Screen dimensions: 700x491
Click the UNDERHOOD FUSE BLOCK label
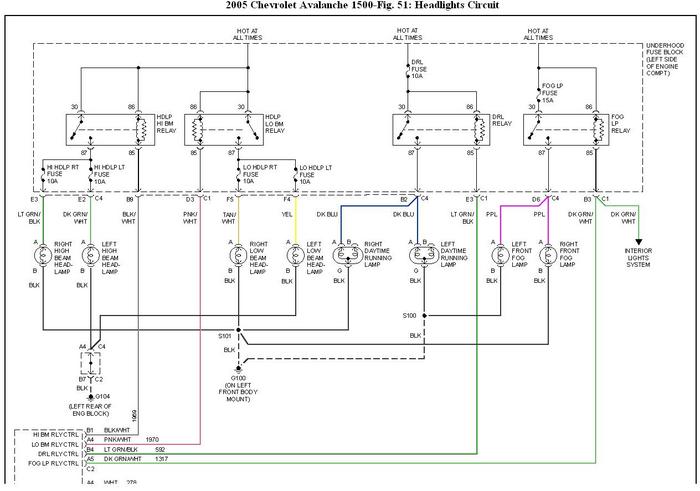(x=664, y=59)
